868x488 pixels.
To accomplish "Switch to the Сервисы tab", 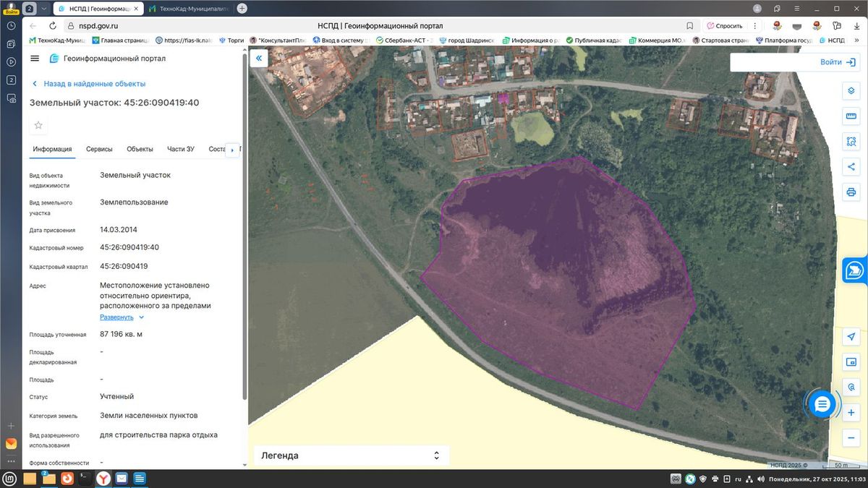I will click(x=99, y=149).
